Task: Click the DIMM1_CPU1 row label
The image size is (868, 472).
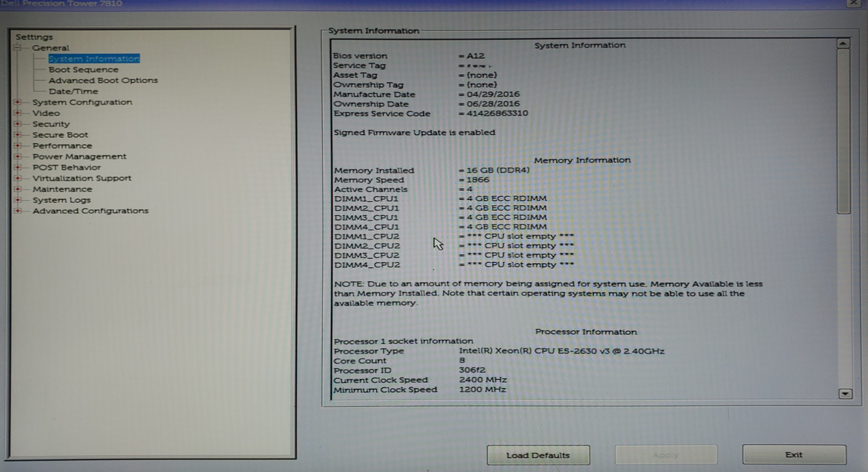Action: tap(366, 198)
